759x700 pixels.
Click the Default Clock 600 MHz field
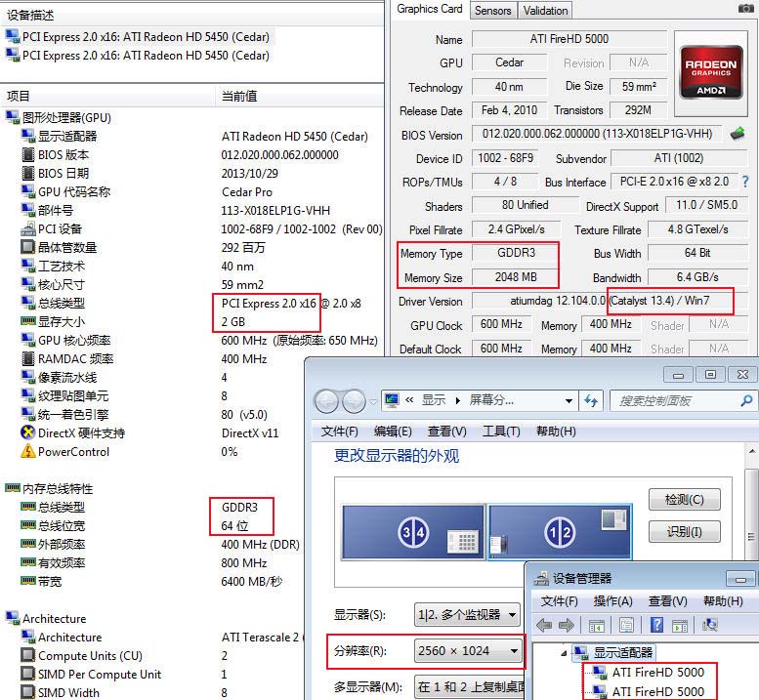[x=501, y=349]
